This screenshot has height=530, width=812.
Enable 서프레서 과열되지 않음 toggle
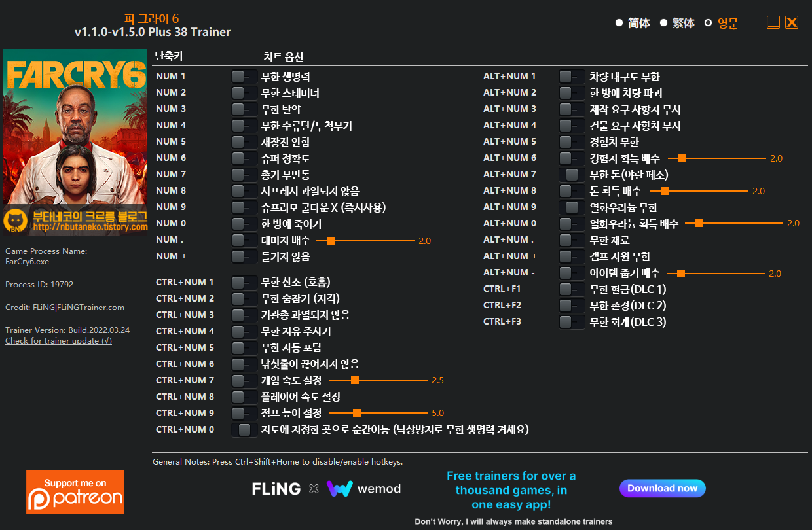pos(245,191)
